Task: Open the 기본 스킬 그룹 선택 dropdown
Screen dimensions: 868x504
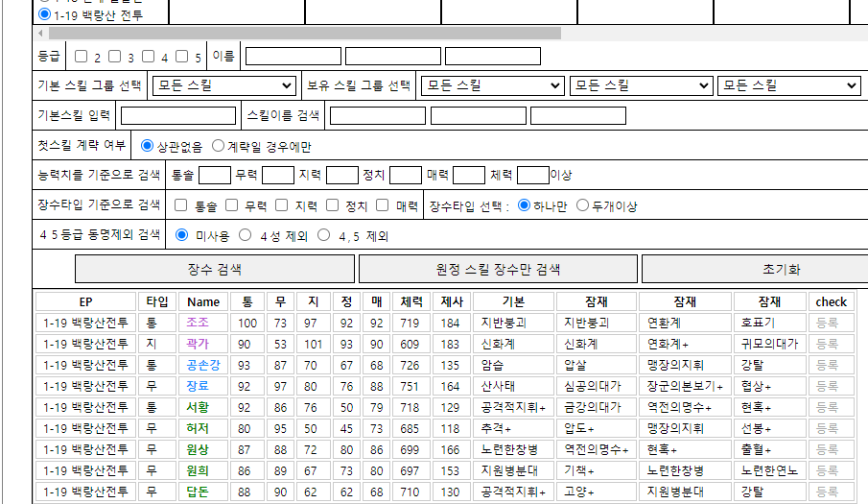Action: [x=223, y=85]
